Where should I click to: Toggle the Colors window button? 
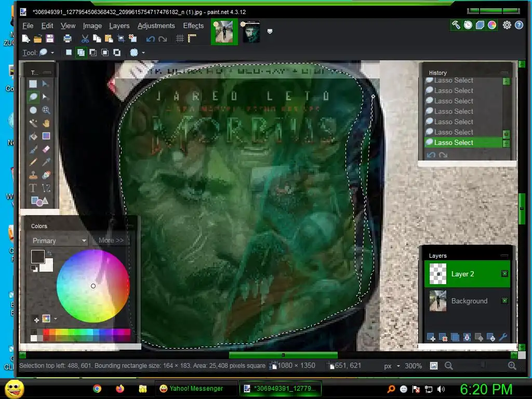tap(492, 25)
